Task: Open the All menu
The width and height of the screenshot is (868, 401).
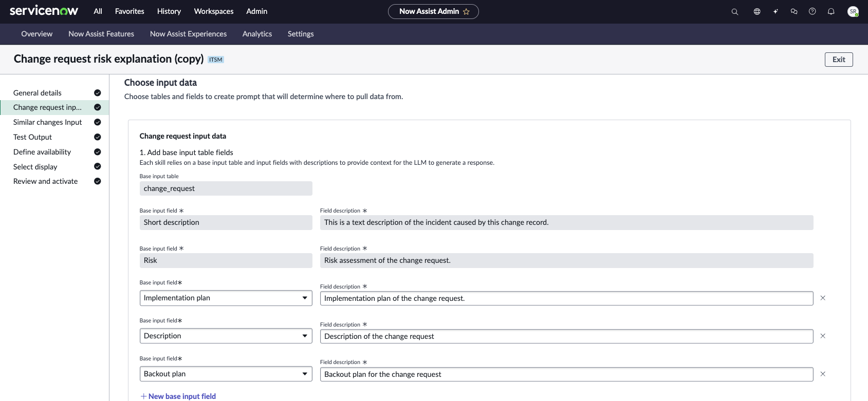Action: [98, 11]
